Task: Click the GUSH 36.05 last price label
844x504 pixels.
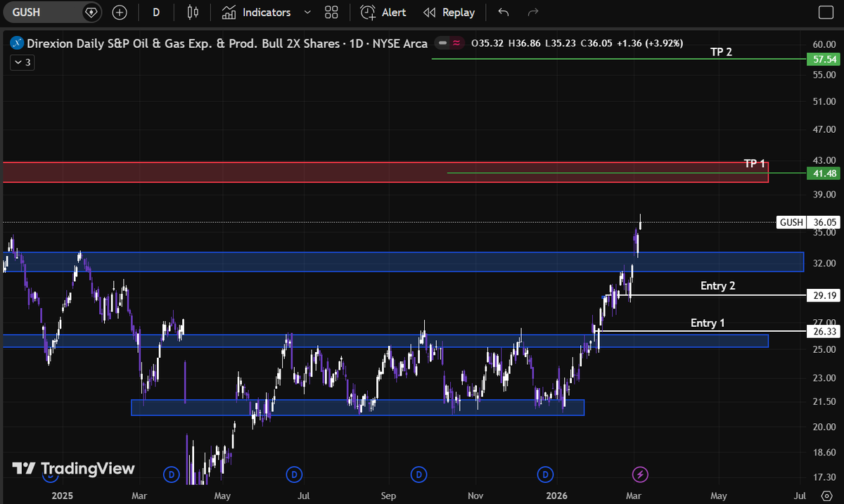Action: point(810,222)
